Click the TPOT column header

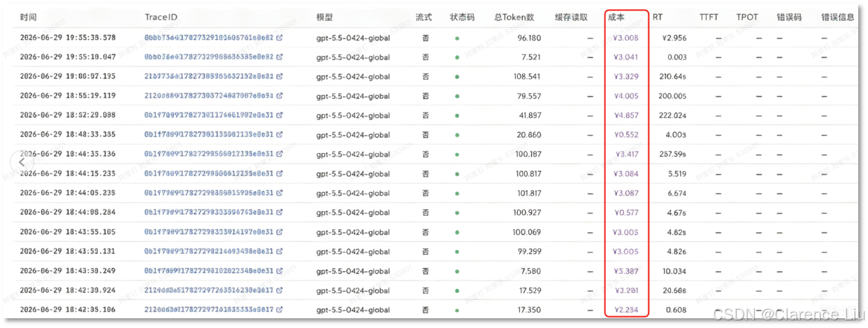[x=746, y=17]
